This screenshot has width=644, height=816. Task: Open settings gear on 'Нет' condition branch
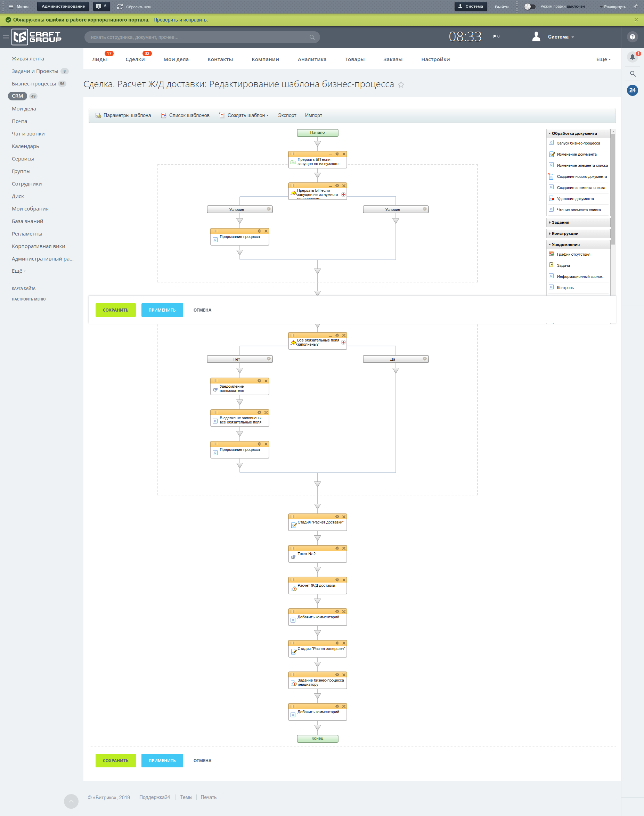[268, 359]
